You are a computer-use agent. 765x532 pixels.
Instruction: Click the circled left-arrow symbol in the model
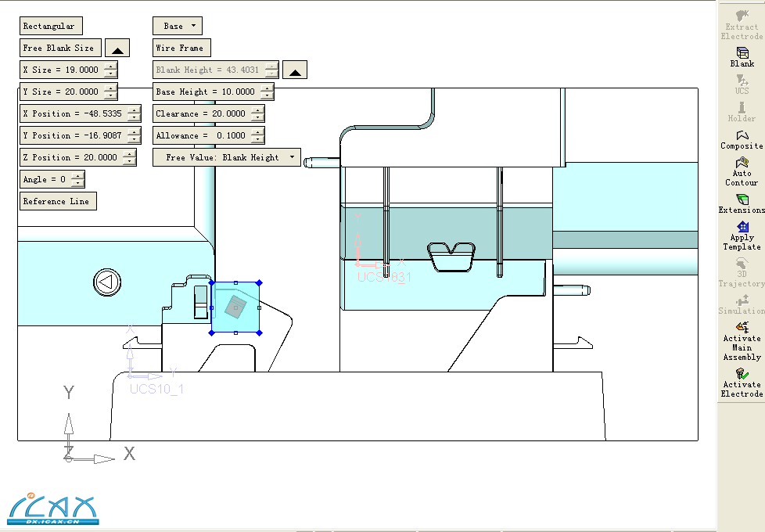[107, 282]
